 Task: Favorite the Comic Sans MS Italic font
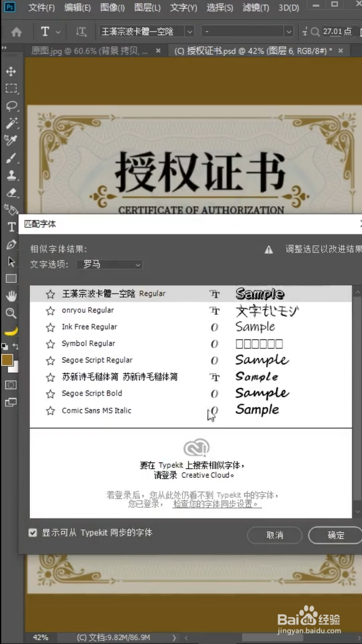point(51,411)
